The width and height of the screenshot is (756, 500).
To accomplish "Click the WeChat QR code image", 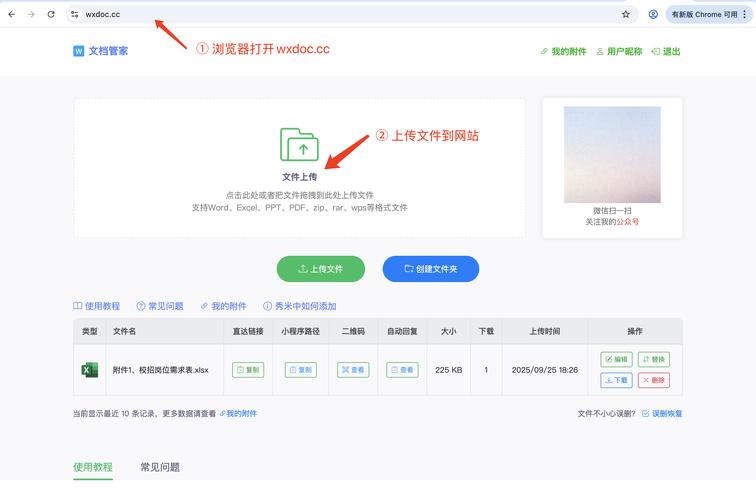I will pos(612,155).
